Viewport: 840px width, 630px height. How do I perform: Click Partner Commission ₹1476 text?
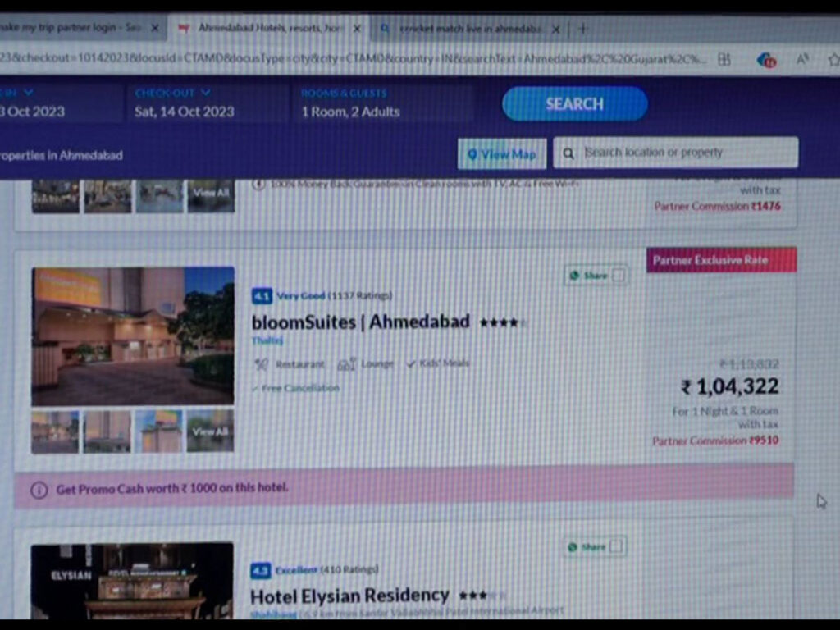717,206
